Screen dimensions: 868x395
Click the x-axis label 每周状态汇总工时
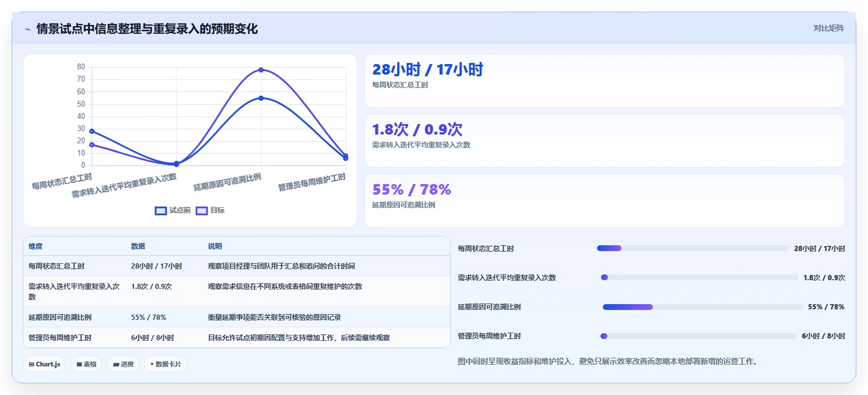62,181
